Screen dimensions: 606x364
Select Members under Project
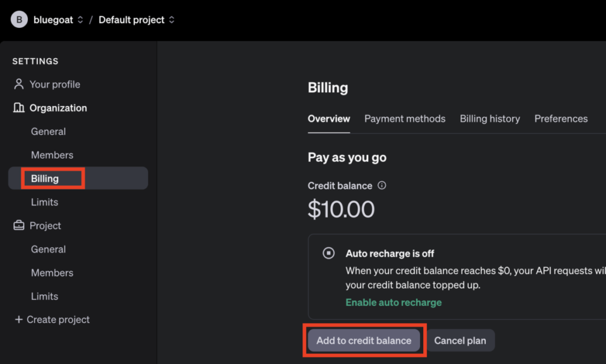point(52,273)
